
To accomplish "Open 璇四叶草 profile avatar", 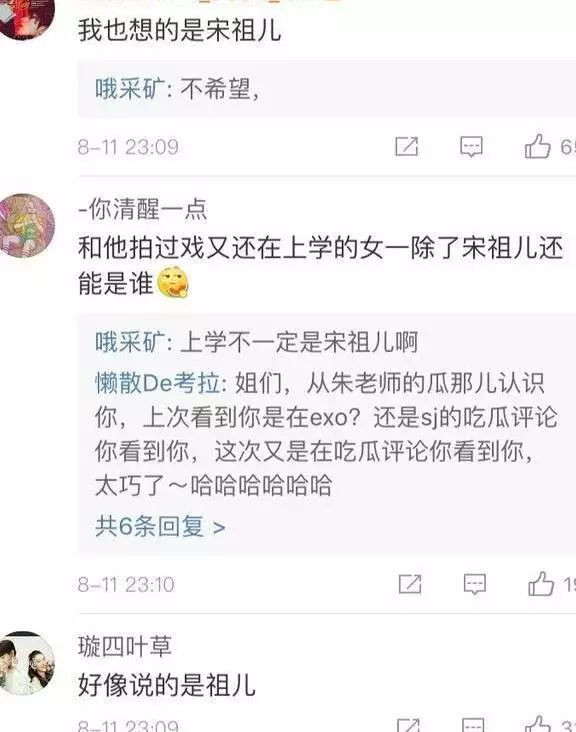I will coord(25,663).
